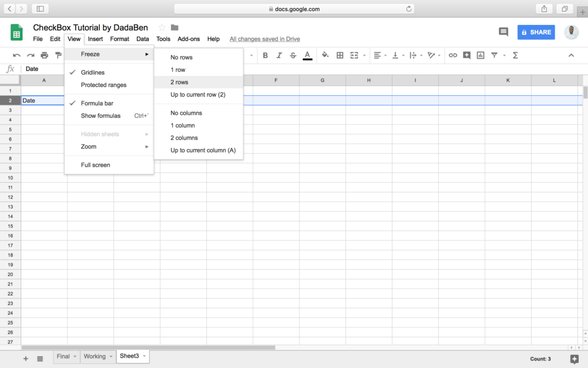Viewport: 588px width, 368px height.
Task: Toggle the Formula bar visibility
Action: (97, 103)
